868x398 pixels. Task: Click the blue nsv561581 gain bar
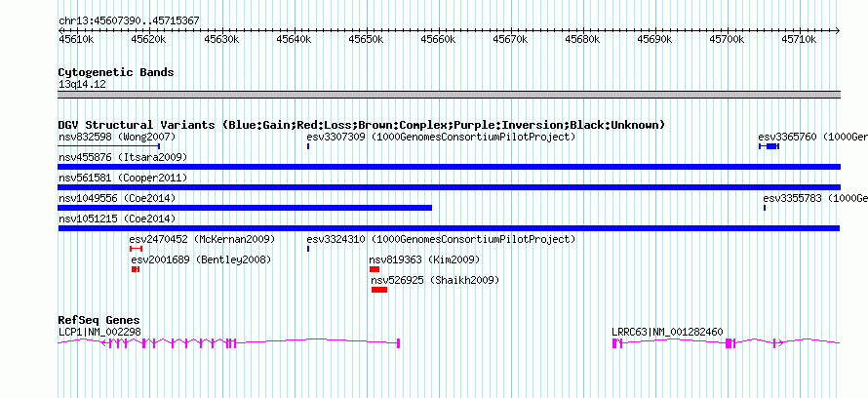pos(449,187)
